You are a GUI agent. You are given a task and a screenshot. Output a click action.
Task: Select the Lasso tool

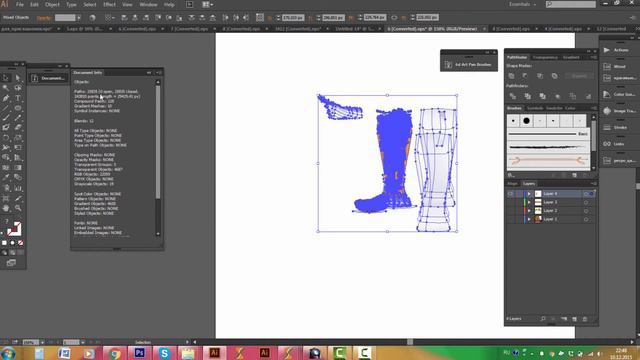coord(18,88)
